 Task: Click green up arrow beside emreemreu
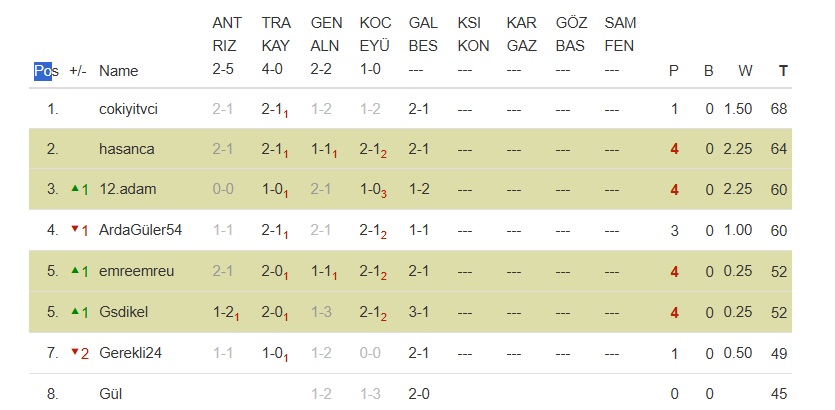point(74,272)
